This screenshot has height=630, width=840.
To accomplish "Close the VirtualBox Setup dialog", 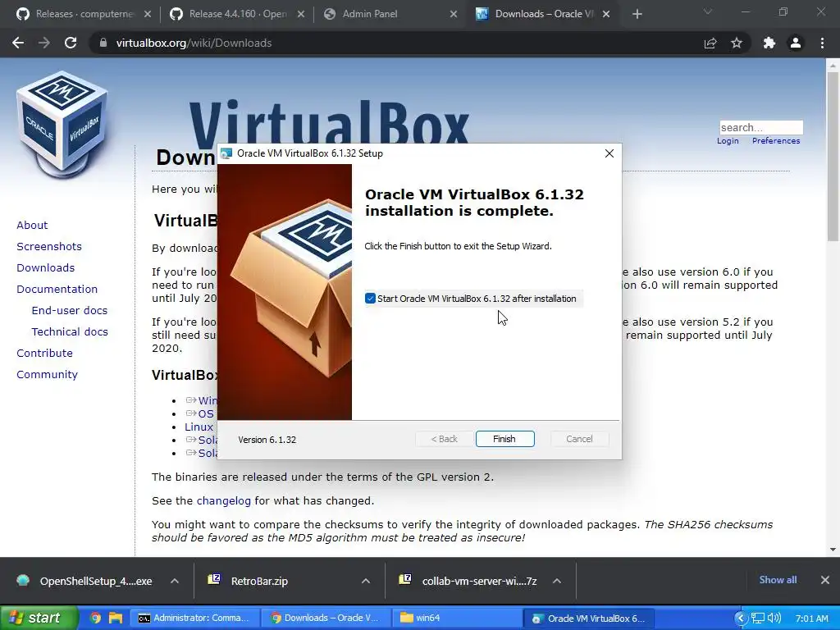I will (609, 153).
